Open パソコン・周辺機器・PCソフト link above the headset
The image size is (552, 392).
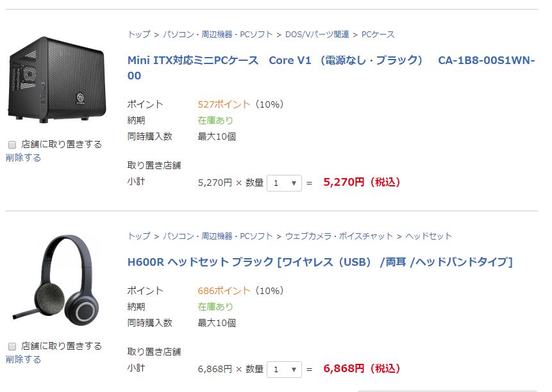(218, 236)
